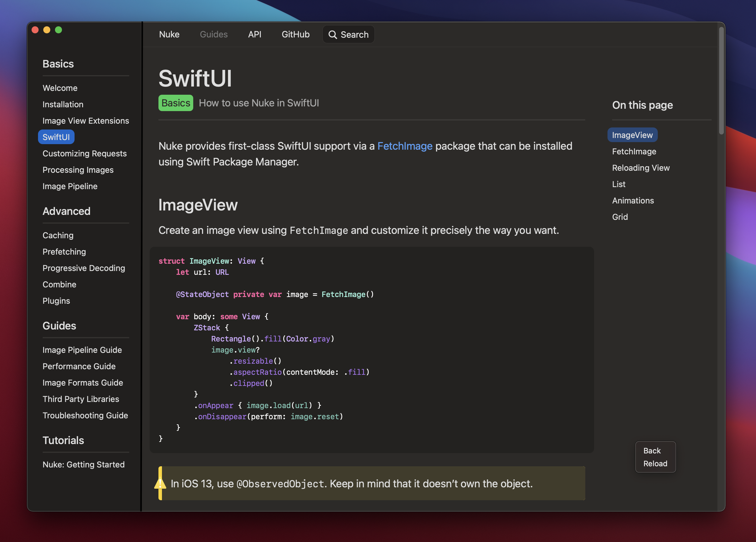Click the yellow warning triangle icon
The height and width of the screenshot is (542, 756).
coord(160,483)
